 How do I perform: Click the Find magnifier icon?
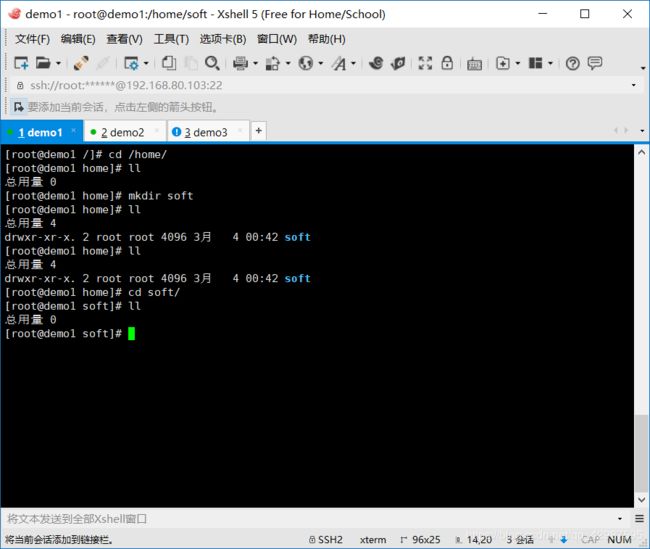tap(212, 63)
